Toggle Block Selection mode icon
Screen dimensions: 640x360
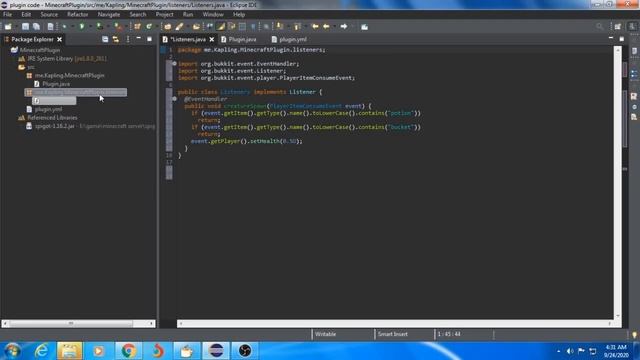242,27
